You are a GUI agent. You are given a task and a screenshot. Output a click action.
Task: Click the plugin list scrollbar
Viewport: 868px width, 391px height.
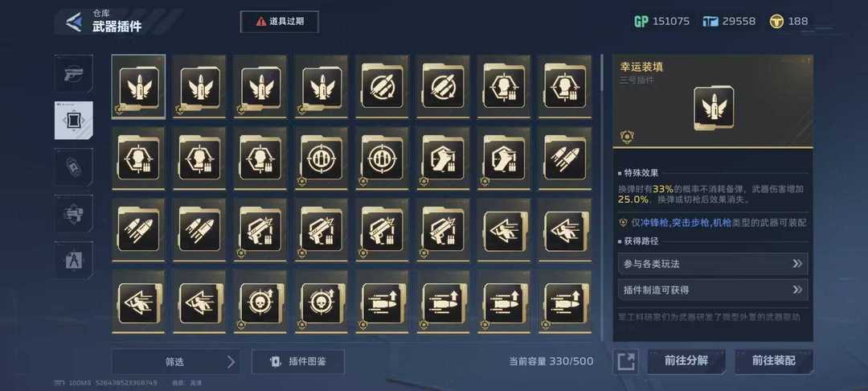pos(602,198)
